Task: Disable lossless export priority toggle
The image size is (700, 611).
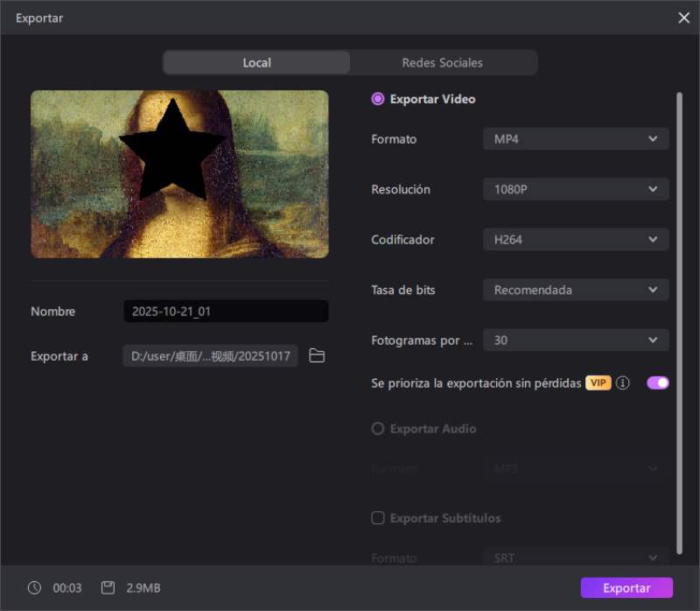Action: click(656, 383)
